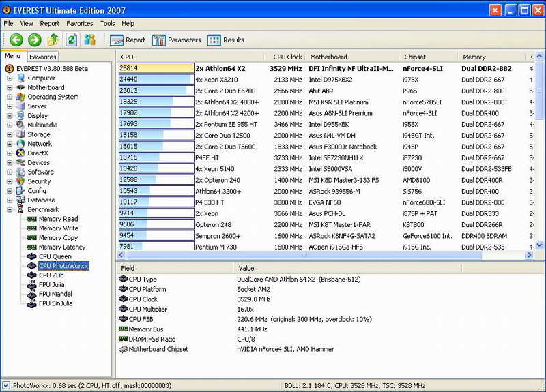Screen dimensions: 546x392
Task: Click the green Forward arrow icon
Action: point(34,40)
